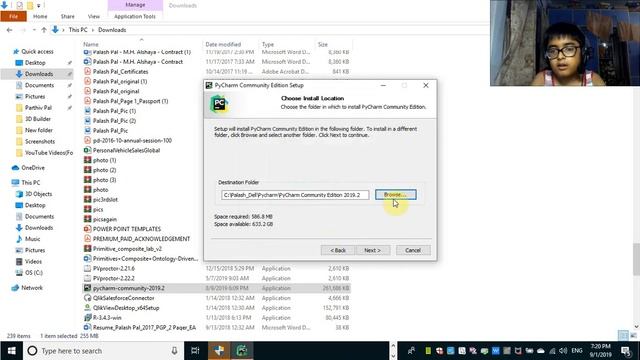
Task: Click the taskbar scroll up arrow
Action: pyautogui.click(x=393, y=346)
